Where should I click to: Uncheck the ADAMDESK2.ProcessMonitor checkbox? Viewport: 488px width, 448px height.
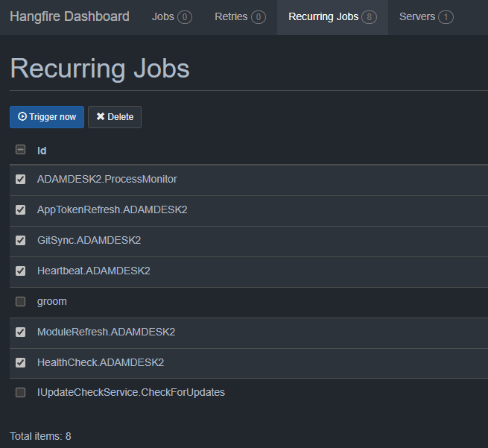pos(21,180)
